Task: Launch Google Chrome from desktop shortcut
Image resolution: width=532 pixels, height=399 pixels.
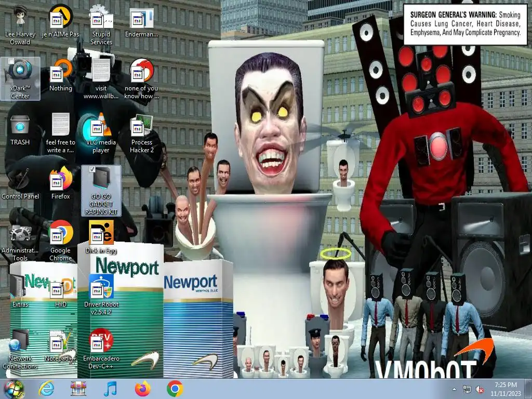Action: coord(60,241)
